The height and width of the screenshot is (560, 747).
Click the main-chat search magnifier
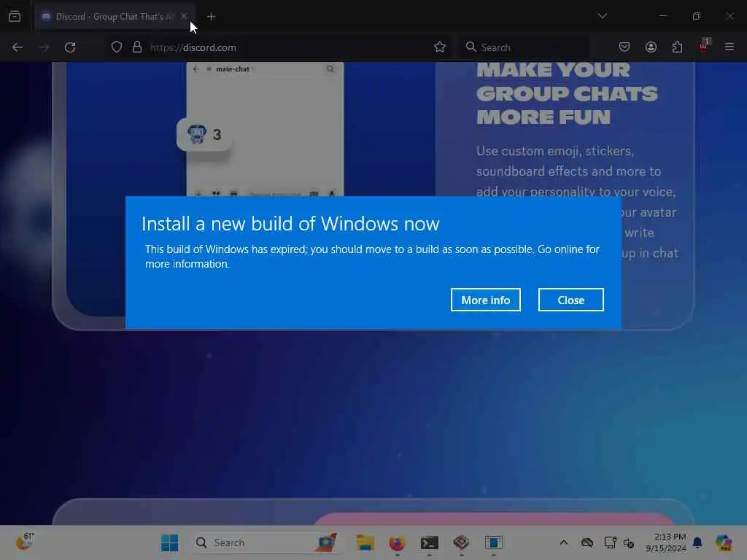click(330, 69)
